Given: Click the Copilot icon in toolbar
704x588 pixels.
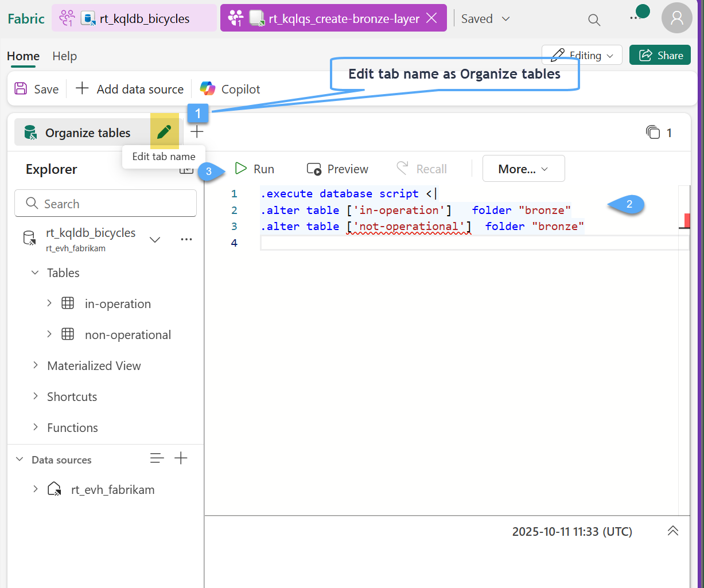Looking at the screenshot, I should click(208, 89).
